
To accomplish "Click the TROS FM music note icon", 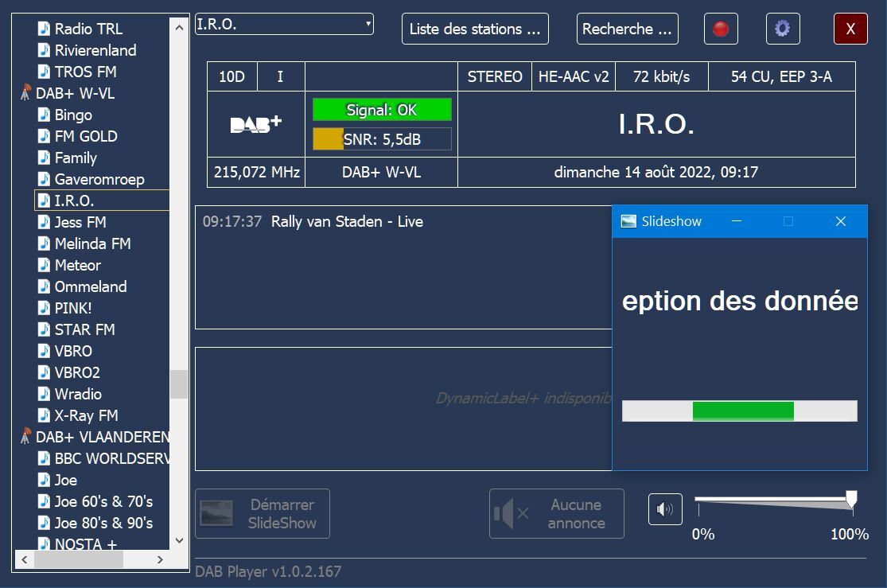I will click(44, 72).
